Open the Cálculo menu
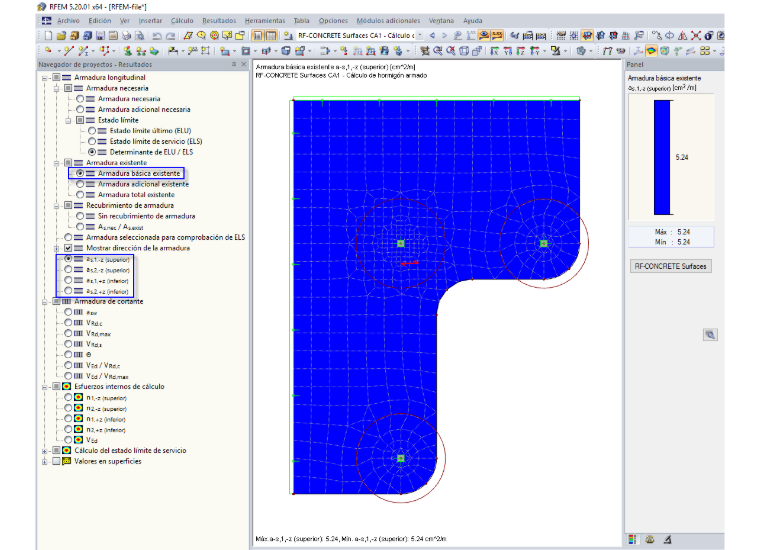This screenshot has width=760, height=550. coord(182,21)
